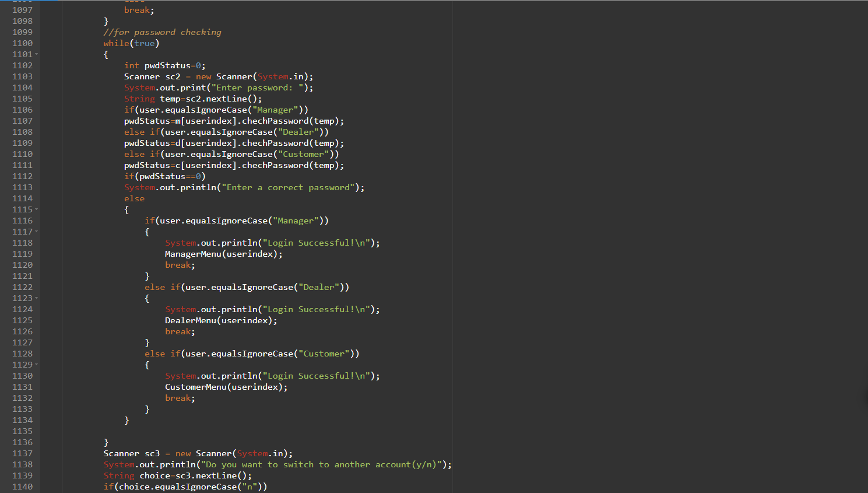868x493 pixels.
Task: Click the closing brace on line 1134
Action: (x=126, y=420)
